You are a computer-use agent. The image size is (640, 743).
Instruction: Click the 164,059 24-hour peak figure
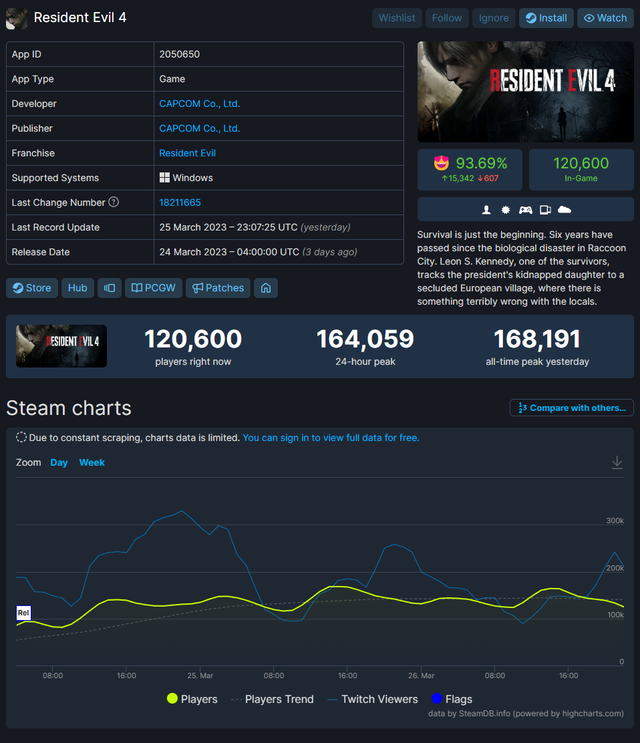[365, 339]
